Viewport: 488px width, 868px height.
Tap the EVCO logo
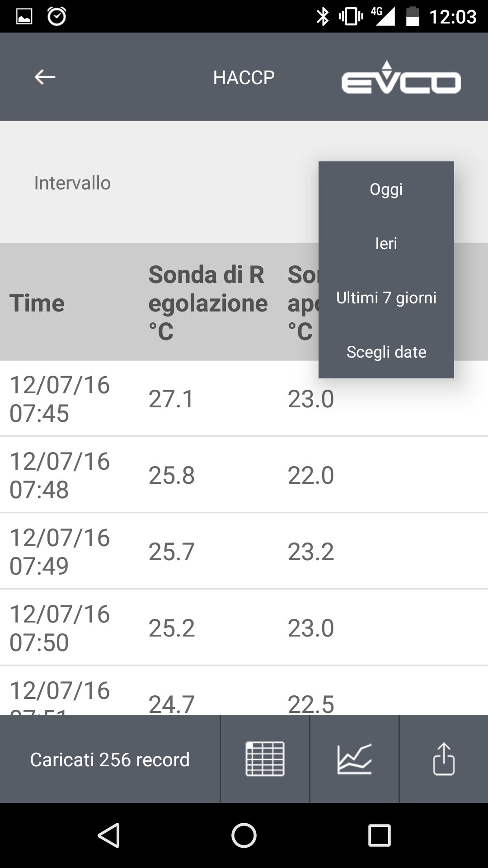(401, 78)
